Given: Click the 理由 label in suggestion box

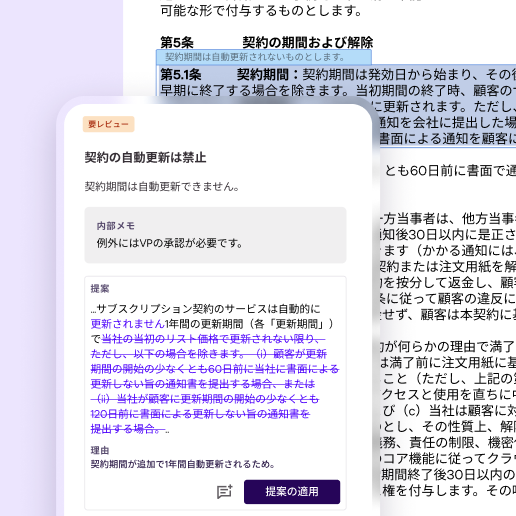Looking at the screenshot, I should [x=100, y=450].
